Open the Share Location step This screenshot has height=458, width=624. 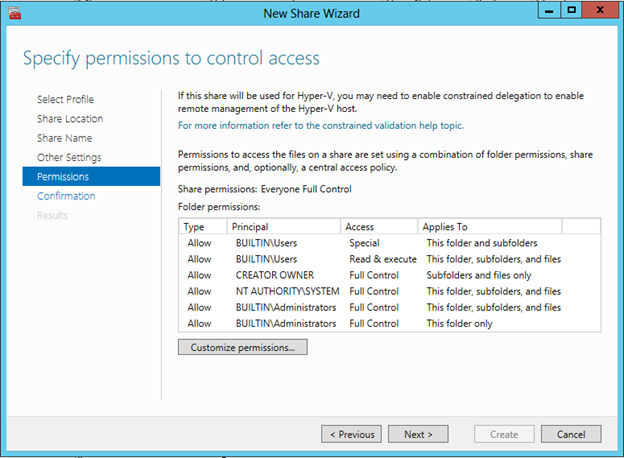[69, 119]
